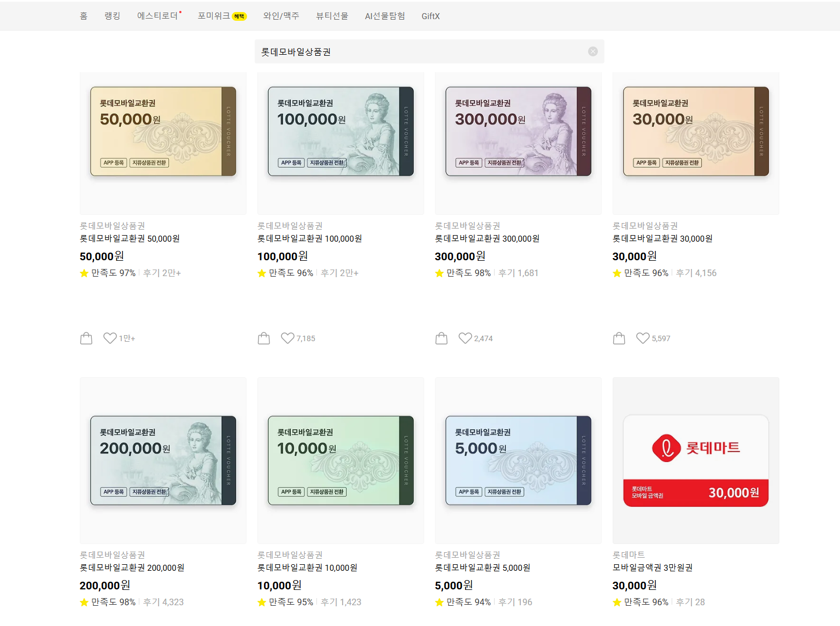The image size is (840, 626).
Task: Open product title 롯데모바일교환권 10,000원
Action: (x=307, y=568)
